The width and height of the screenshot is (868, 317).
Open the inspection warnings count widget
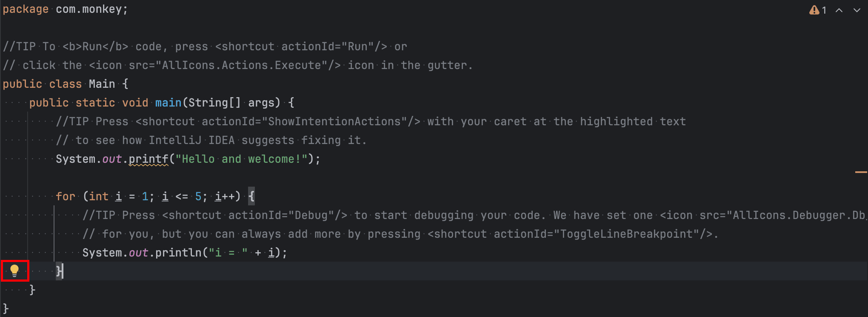pos(818,10)
